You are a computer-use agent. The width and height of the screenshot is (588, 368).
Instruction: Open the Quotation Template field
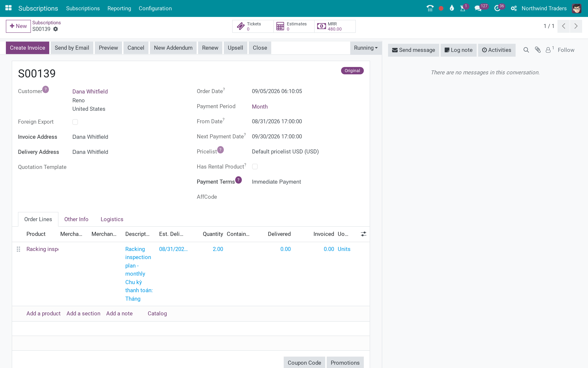pos(129,167)
